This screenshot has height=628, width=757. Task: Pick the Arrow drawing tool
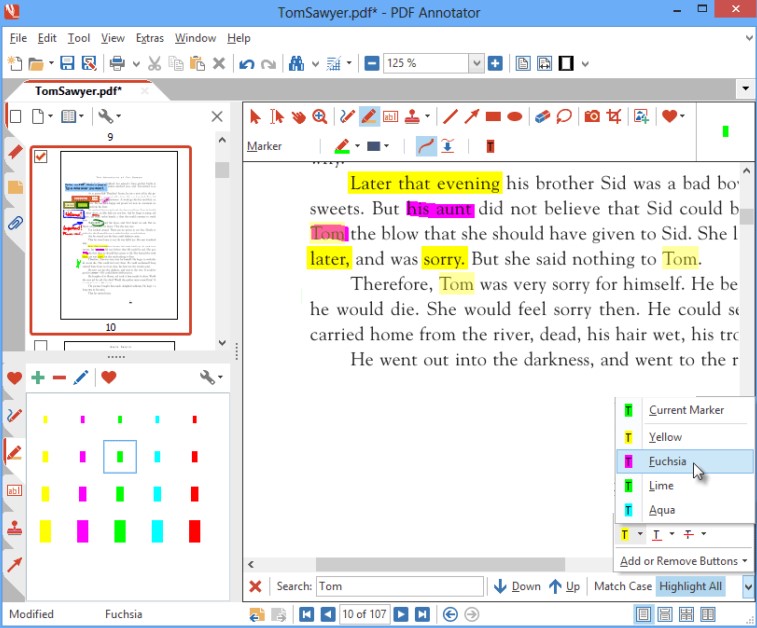(472, 117)
